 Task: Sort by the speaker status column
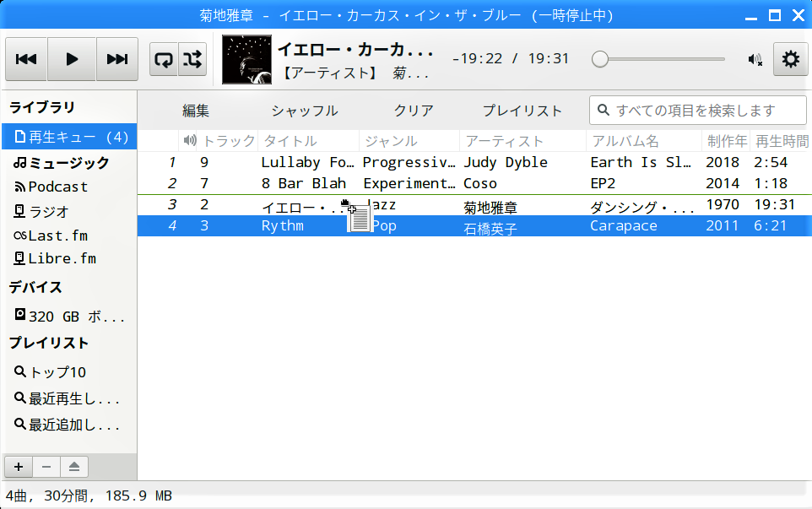point(188,140)
